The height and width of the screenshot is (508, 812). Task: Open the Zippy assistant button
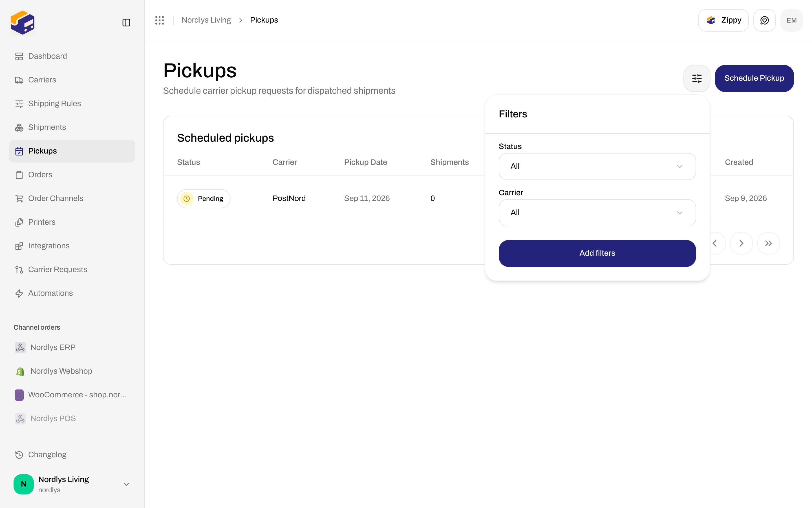(723, 20)
